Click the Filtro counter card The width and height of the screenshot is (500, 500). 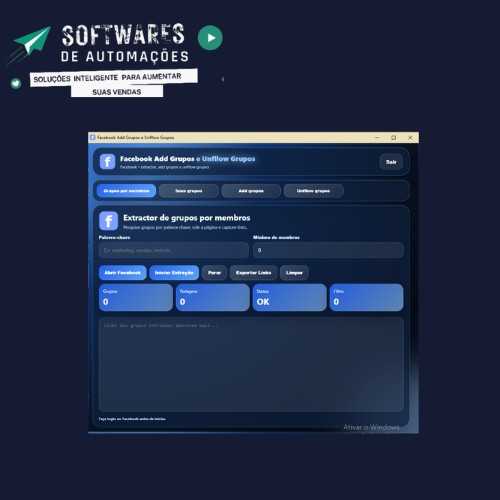[367, 297]
